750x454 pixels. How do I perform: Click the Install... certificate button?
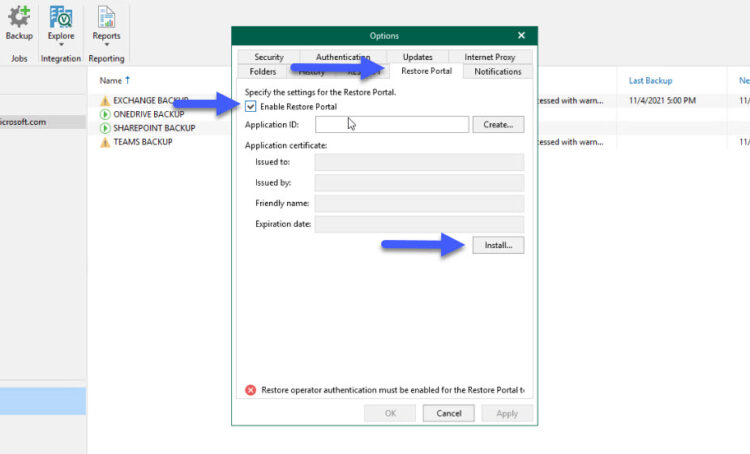[498, 245]
